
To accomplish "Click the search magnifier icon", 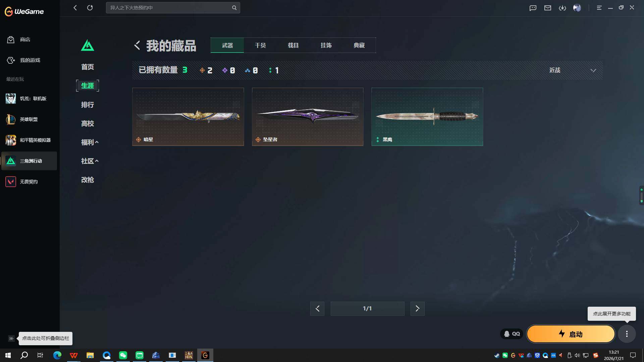I will (234, 8).
